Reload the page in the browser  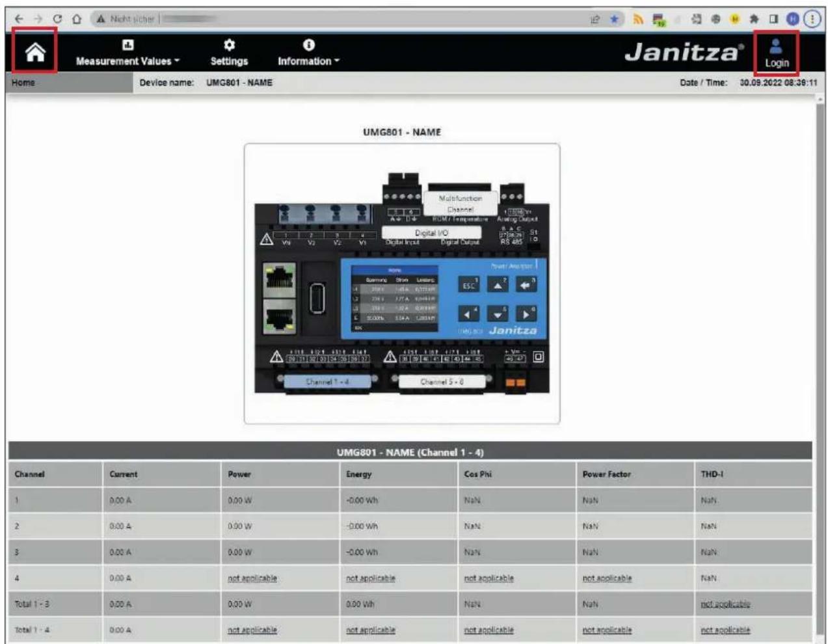point(57,19)
